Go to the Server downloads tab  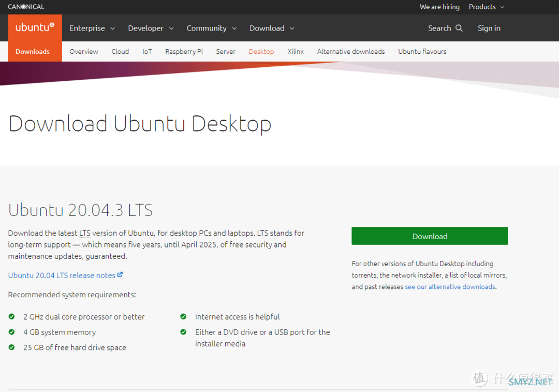coord(226,51)
